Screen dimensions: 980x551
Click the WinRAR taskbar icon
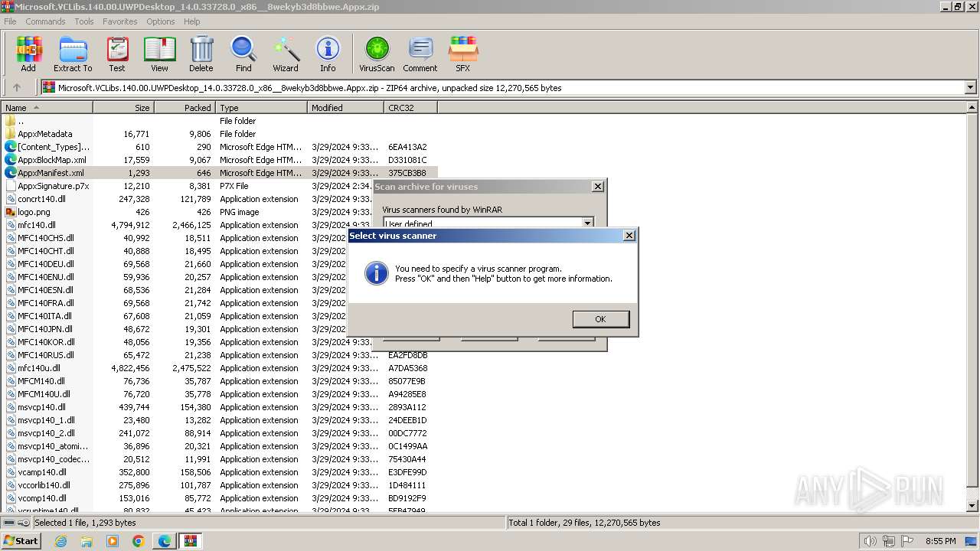(x=190, y=541)
